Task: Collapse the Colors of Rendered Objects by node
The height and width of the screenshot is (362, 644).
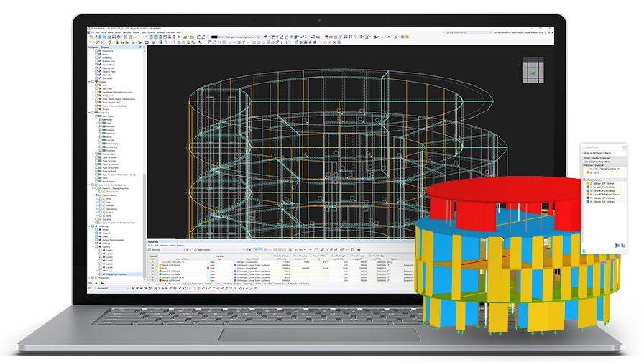Action: click(x=89, y=185)
